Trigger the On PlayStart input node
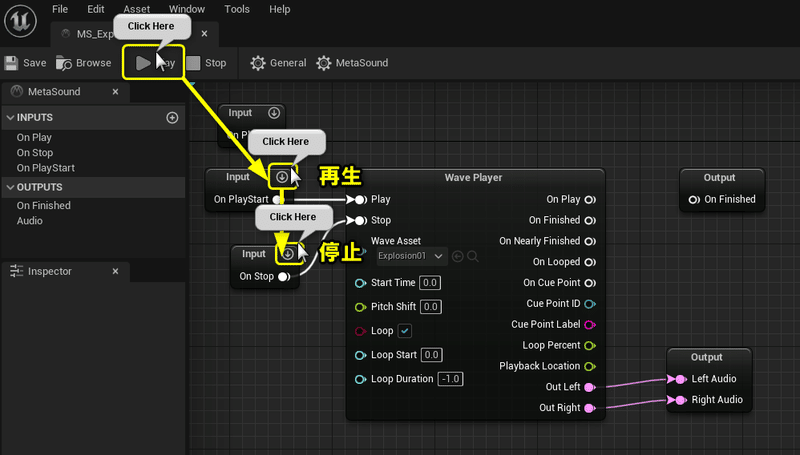 tap(282, 177)
